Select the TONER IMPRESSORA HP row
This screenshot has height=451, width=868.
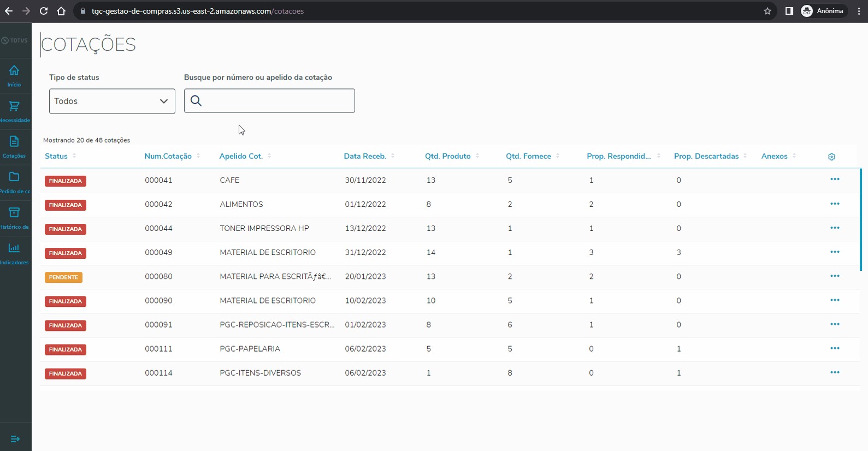[264, 228]
